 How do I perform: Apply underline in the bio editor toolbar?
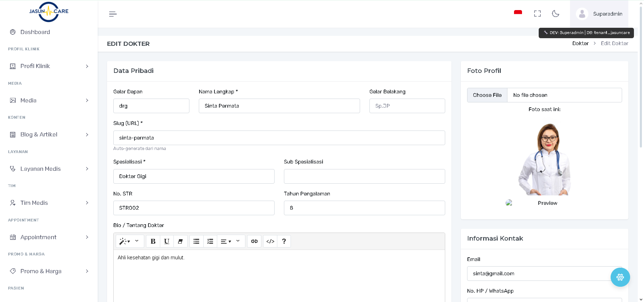[x=166, y=241]
